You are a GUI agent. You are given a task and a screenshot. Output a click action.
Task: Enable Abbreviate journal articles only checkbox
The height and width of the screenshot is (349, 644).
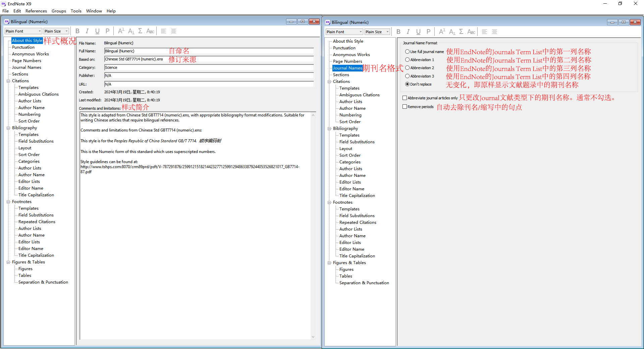pos(405,98)
